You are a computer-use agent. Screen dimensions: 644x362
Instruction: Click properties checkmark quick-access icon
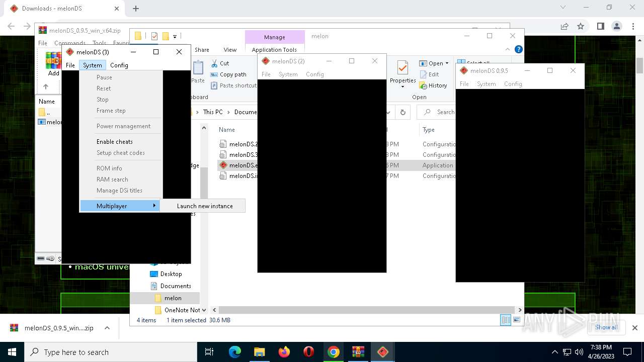click(x=154, y=36)
